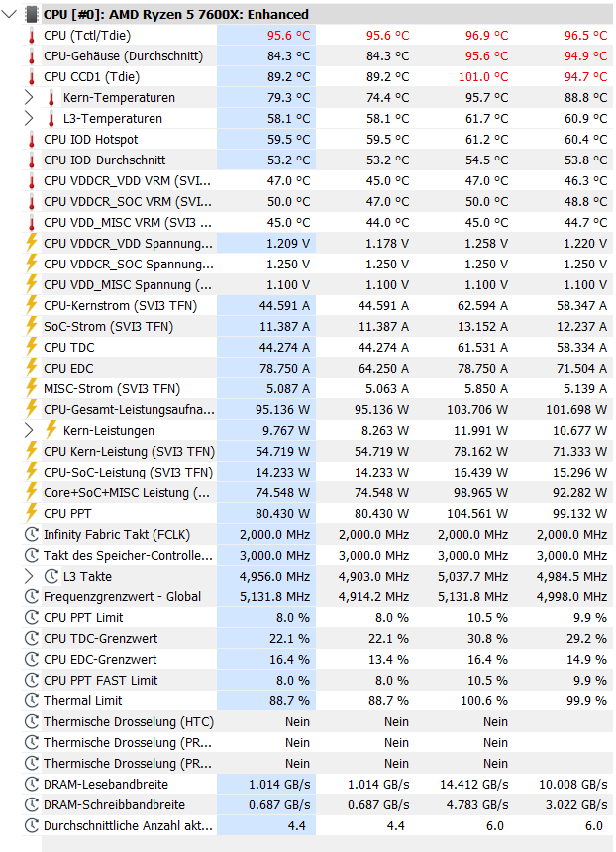Select the MISC-Strom (SVI3 TFN) row label
This screenshot has width=616, height=852.
(x=111, y=388)
